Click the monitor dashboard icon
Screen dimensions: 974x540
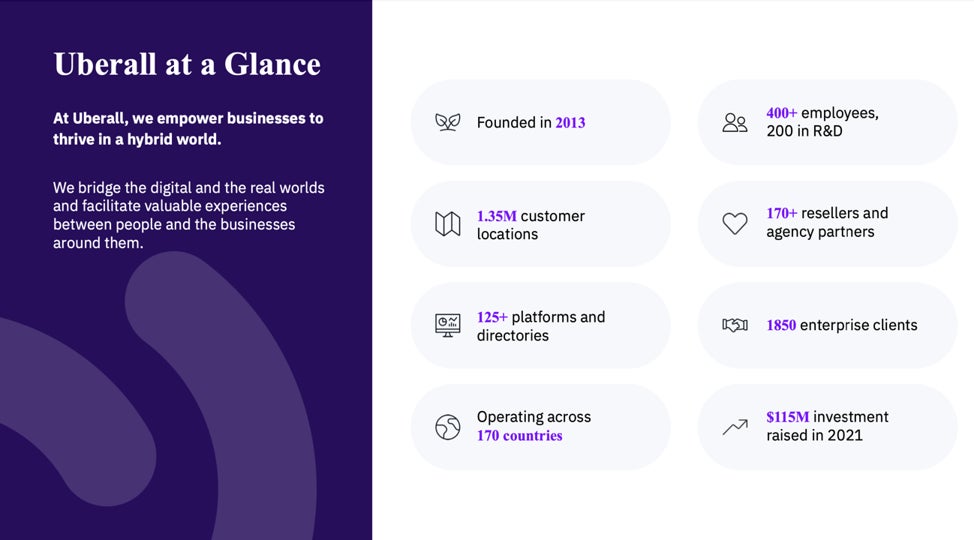click(x=447, y=325)
